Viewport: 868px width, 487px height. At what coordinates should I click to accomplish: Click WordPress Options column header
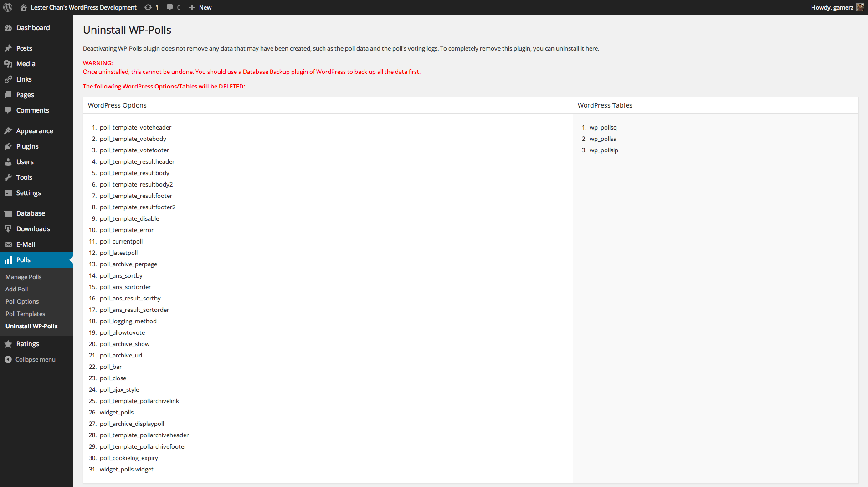(117, 105)
